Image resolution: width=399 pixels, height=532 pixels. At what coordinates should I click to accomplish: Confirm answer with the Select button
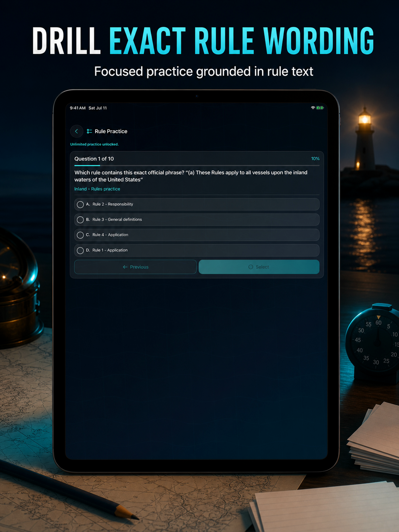(x=259, y=267)
